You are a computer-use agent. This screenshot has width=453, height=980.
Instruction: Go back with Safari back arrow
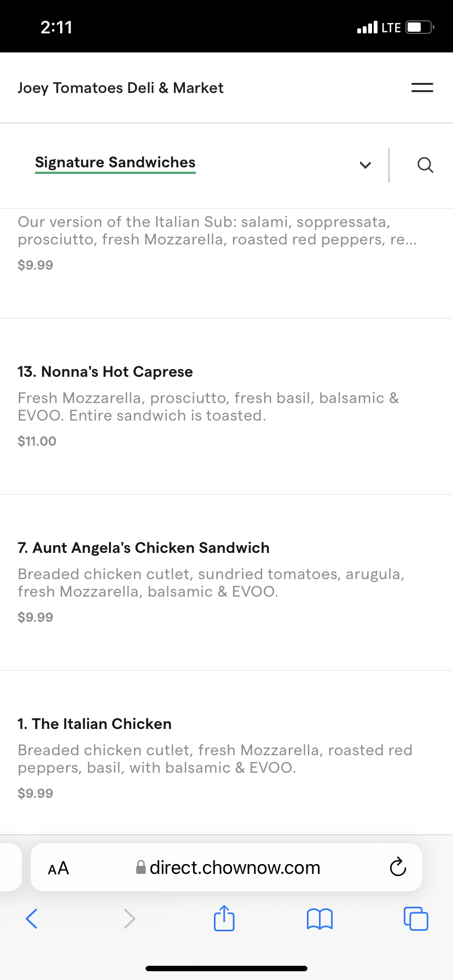32,918
